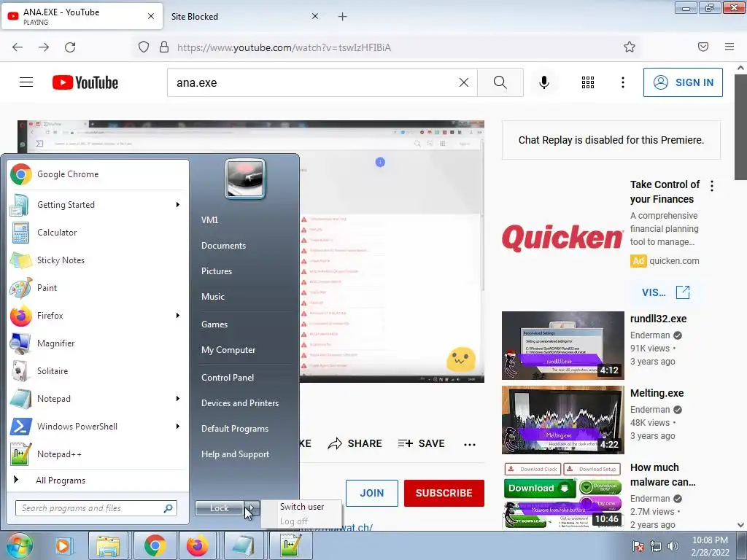Show tracking protection shield info

point(144,47)
